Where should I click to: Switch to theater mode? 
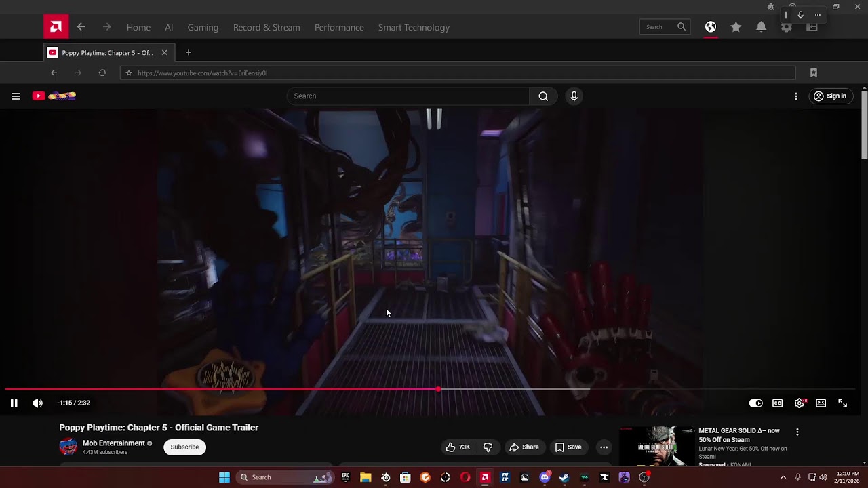click(821, 403)
